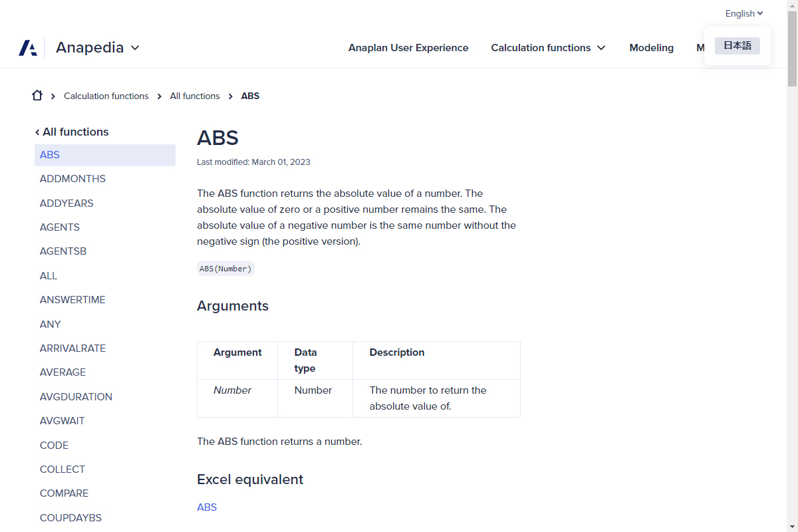Switch language to 日本語

[737, 46]
